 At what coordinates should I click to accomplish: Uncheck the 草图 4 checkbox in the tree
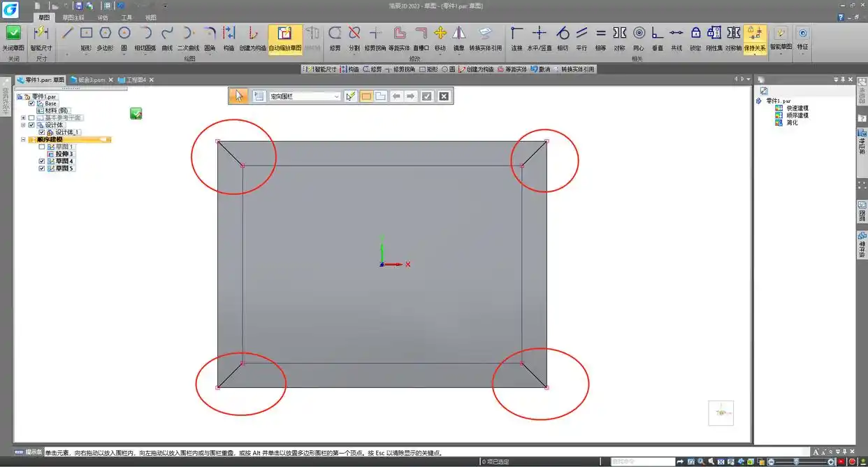(x=42, y=161)
